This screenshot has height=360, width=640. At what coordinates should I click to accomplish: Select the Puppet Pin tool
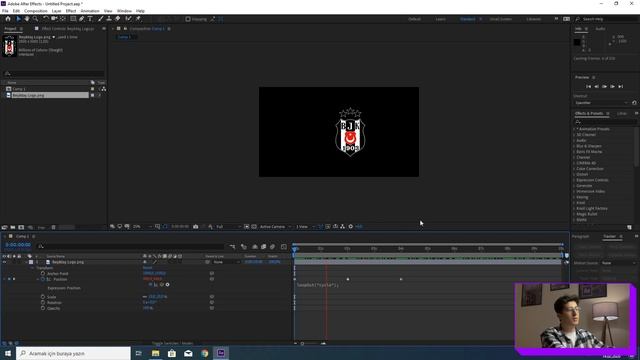(138, 19)
